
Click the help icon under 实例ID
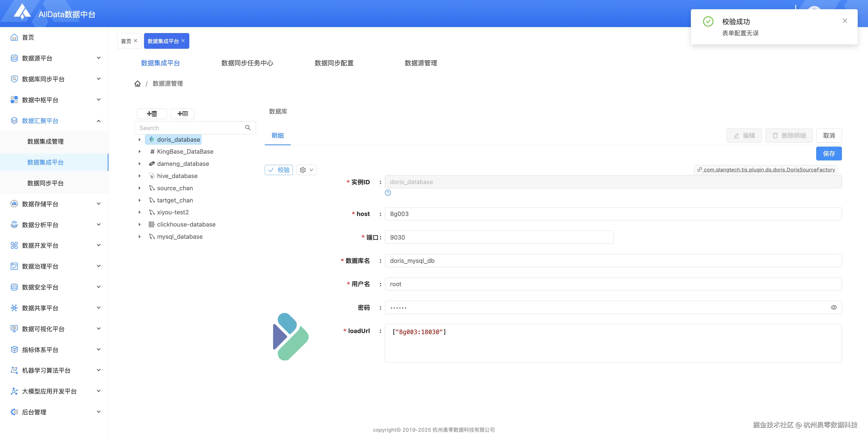[x=388, y=193]
